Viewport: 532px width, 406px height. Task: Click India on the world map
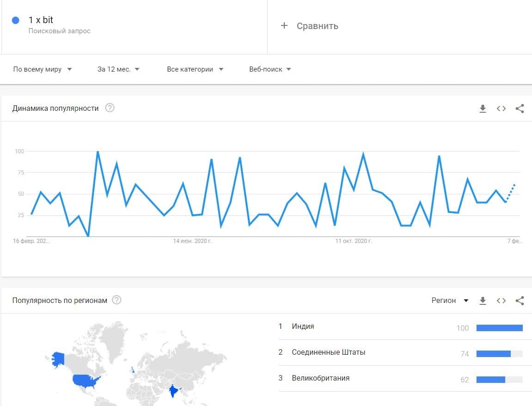174,391
